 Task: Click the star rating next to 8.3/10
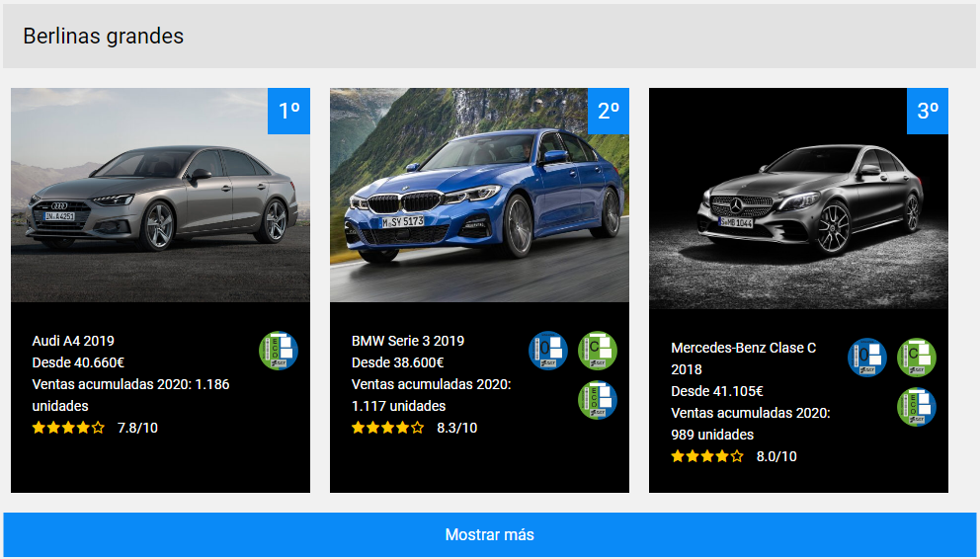point(387,428)
